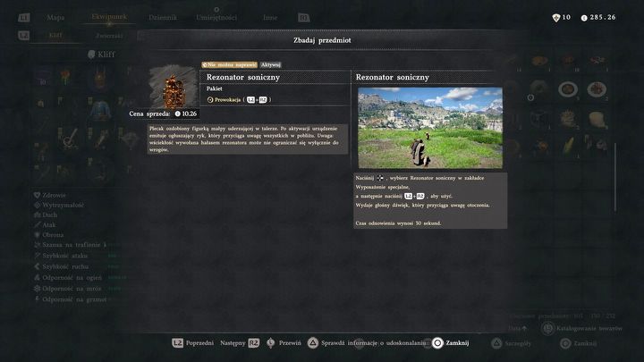Viewport: 644px width, 362px height.
Task: Select the Zwierzaki sub-tab
Action: (109, 36)
